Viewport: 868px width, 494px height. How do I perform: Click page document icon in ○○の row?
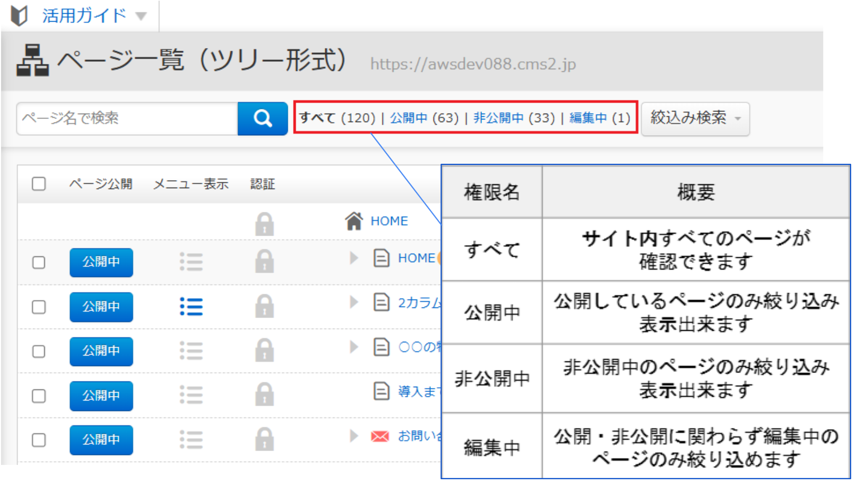click(381, 347)
